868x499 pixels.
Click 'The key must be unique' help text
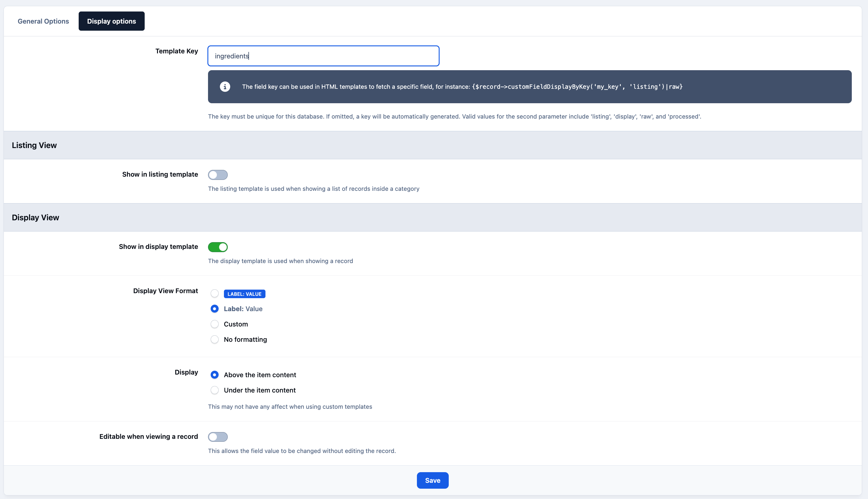[x=454, y=116]
